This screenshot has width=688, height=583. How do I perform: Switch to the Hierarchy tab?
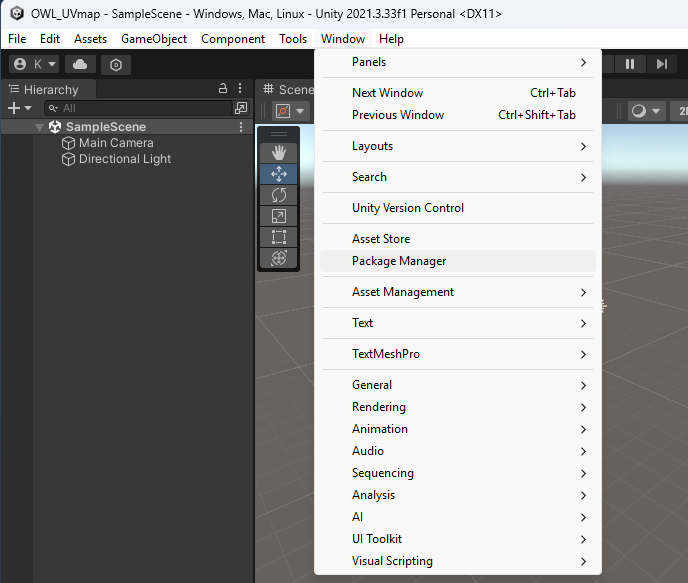48,89
